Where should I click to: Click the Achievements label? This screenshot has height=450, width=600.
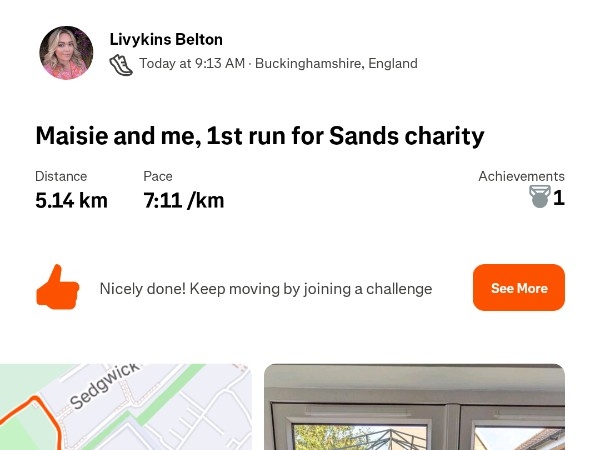coord(521,176)
